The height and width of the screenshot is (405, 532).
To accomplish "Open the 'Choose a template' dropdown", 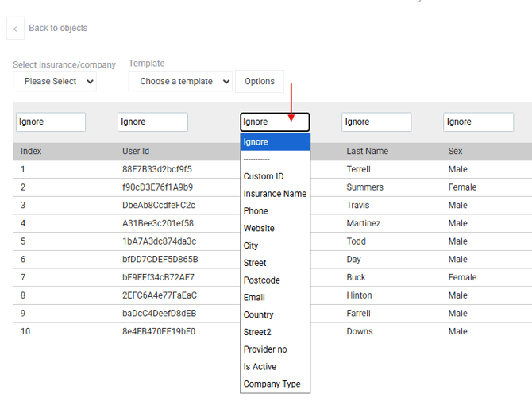I will 180,82.
